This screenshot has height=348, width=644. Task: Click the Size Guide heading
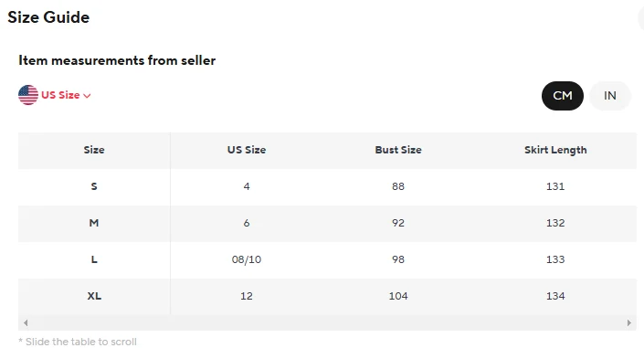point(48,17)
